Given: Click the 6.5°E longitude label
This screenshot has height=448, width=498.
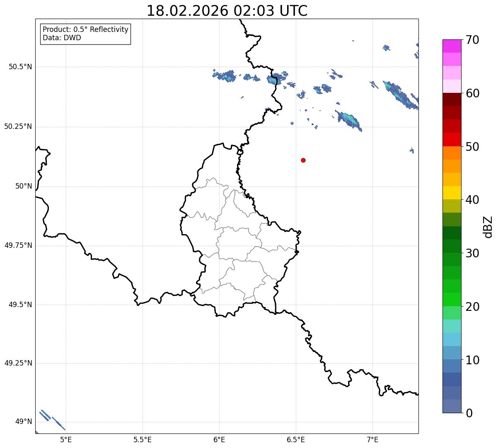Looking at the screenshot, I should tap(296, 440).
